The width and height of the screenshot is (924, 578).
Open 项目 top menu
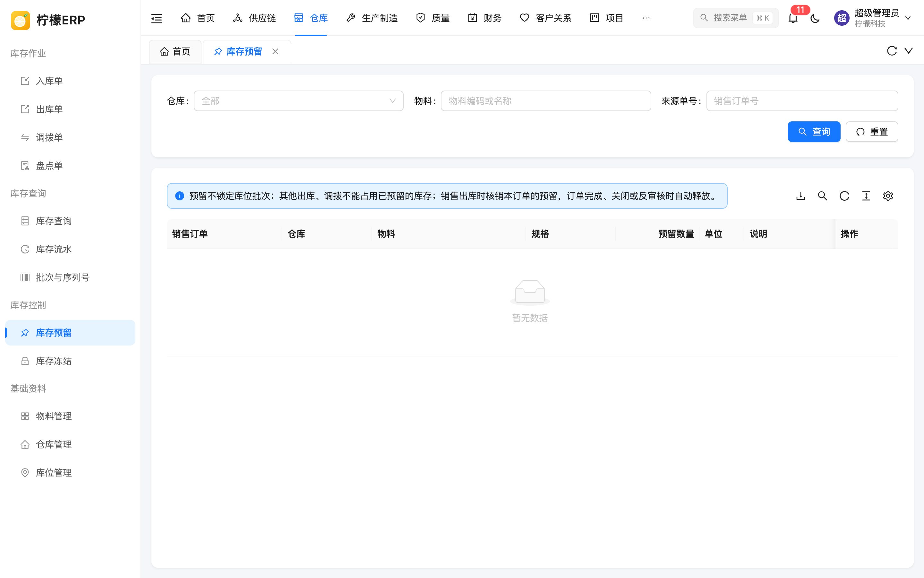click(x=606, y=18)
